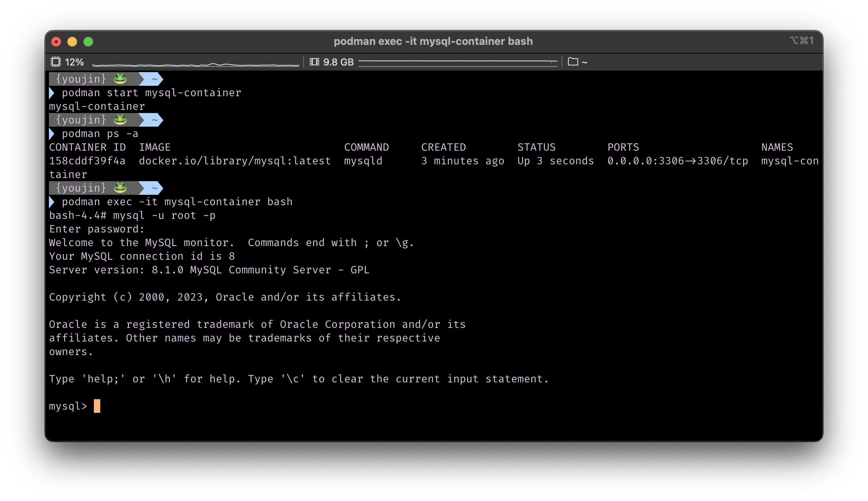868x501 pixels.
Task: Click the yellow minimize window button
Action: [x=72, y=42]
